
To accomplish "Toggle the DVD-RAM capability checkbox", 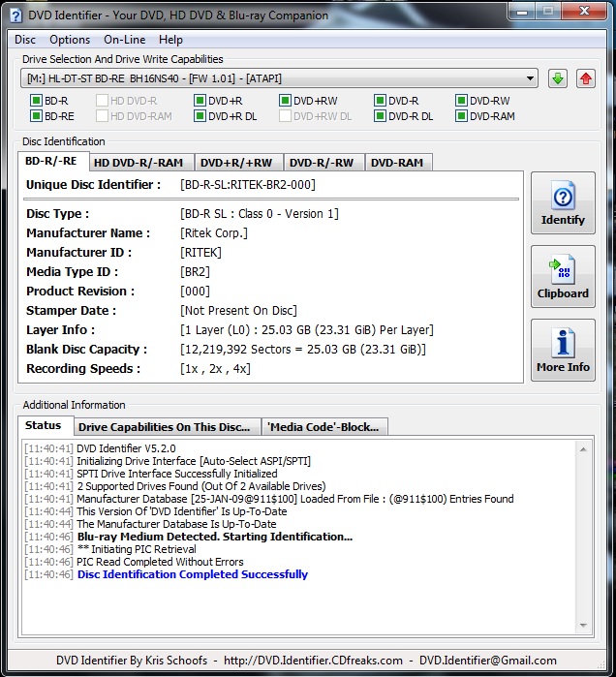I will [461, 116].
